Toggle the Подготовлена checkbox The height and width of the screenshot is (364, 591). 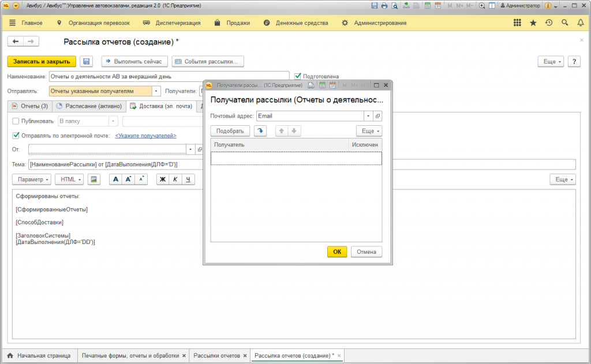(x=298, y=76)
